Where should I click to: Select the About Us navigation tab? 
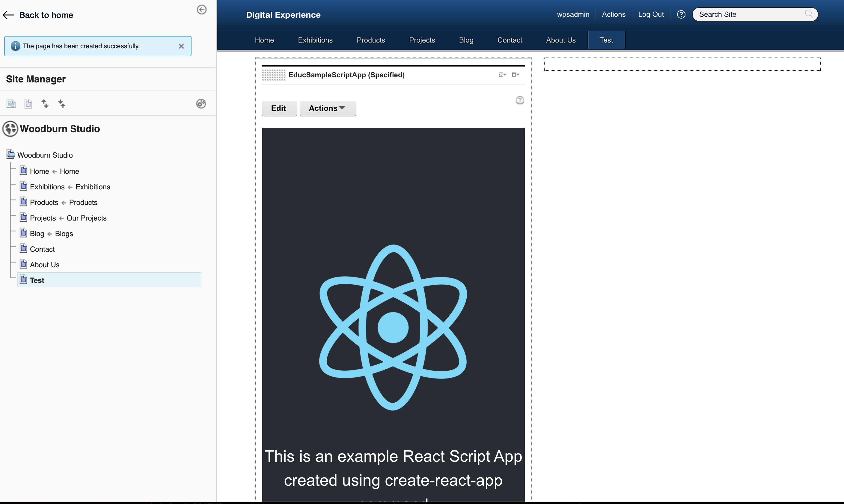pyautogui.click(x=561, y=40)
